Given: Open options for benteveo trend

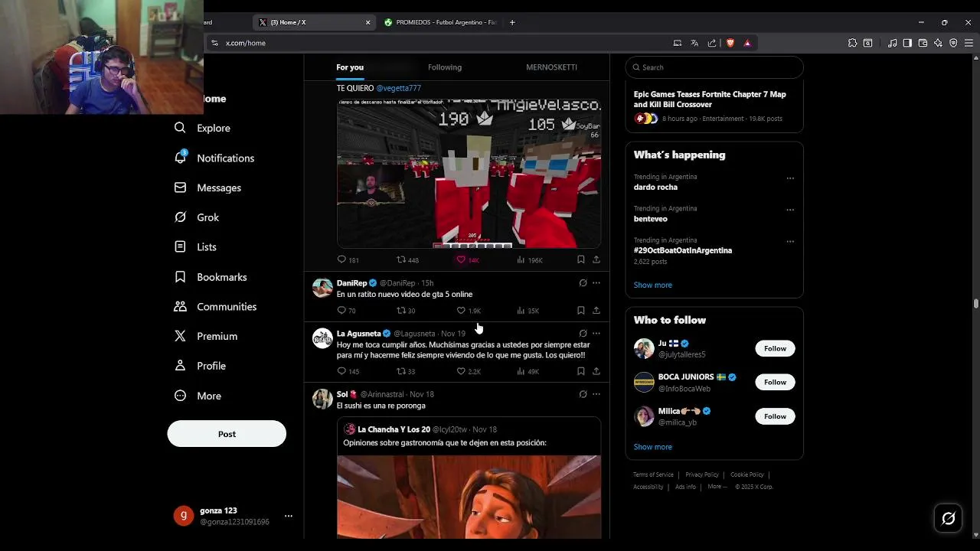Looking at the screenshot, I should [x=790, y=210].
